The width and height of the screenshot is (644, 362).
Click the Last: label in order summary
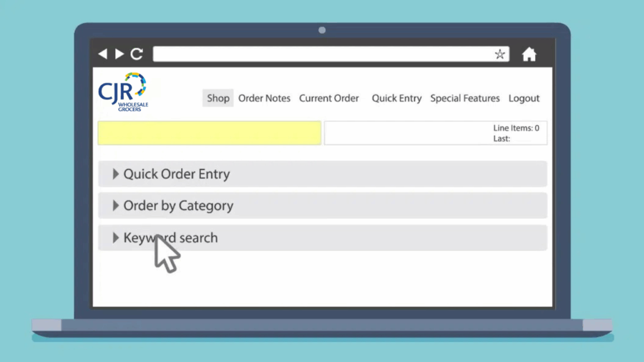tap(502, 138)
